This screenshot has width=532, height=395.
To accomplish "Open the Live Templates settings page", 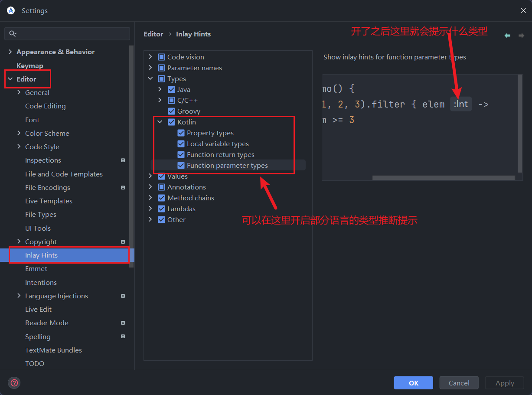I will [49, 201].
